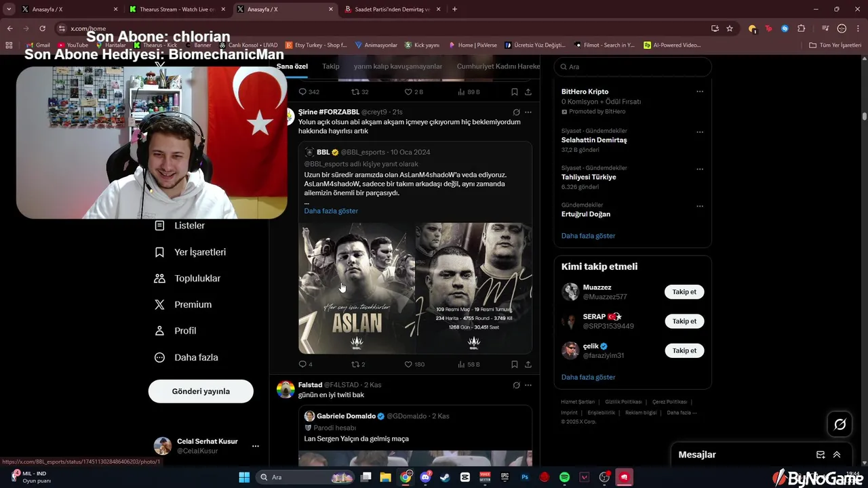Open Selahattin Demirtaş trending topic
868x488 pixels.
tap(594, 140)
